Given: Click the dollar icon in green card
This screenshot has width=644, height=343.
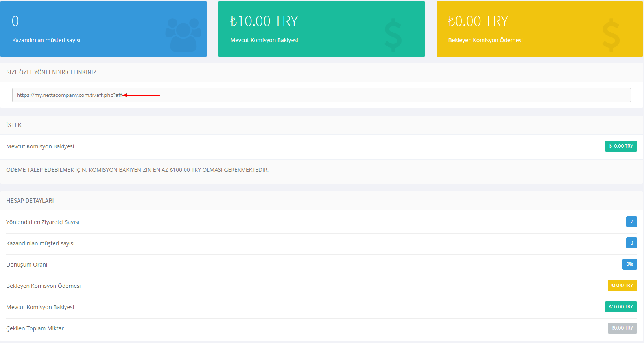Looking at the screenshot, I should (393, 35).
